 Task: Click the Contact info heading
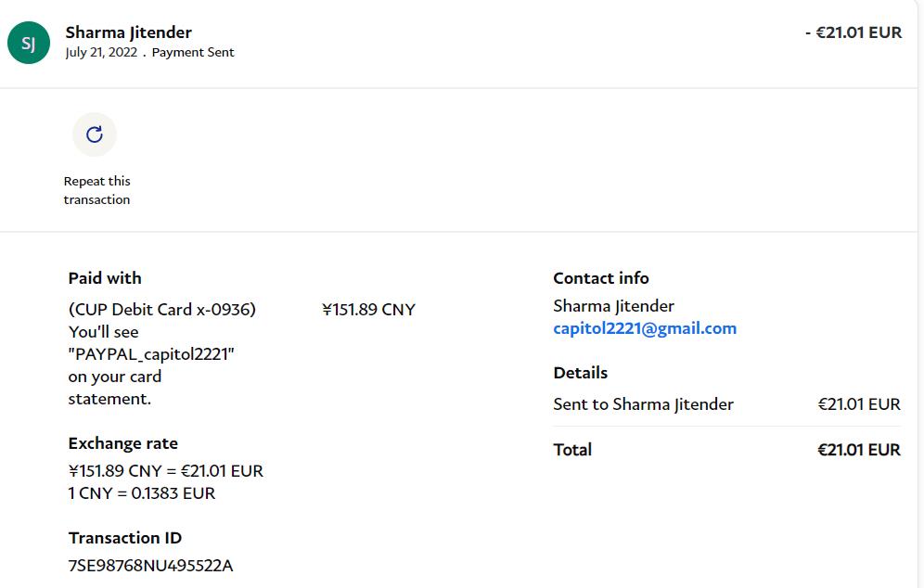[x=601, y=278]
